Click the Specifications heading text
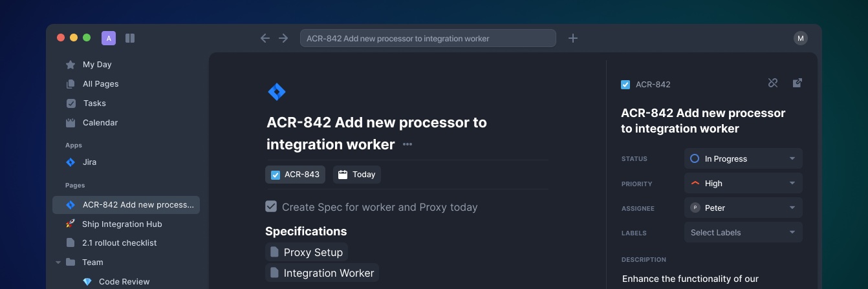The width and height of the screenshot is (868, 289). pyautogui.click(x=306, y=231)
